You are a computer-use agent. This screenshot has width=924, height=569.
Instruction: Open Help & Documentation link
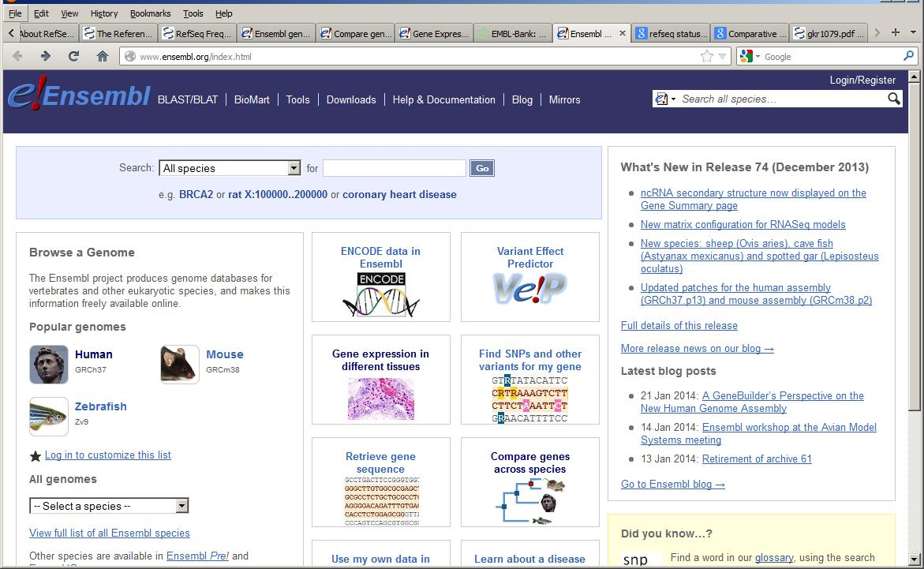[443, 99]
